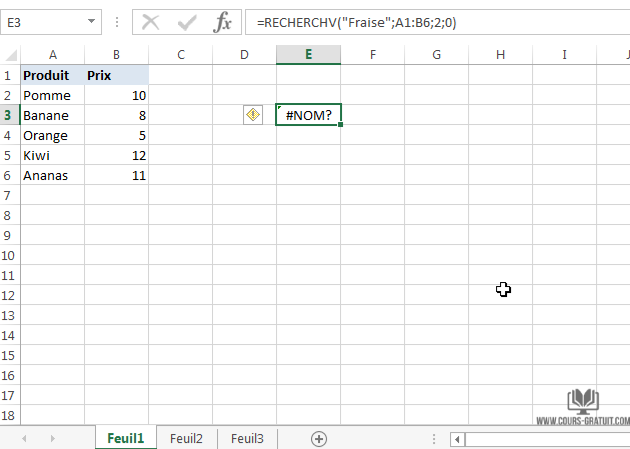Click the previous sheet navigation arrow
The height and width of the screenshot is (449, 630).
coord(23,438)
